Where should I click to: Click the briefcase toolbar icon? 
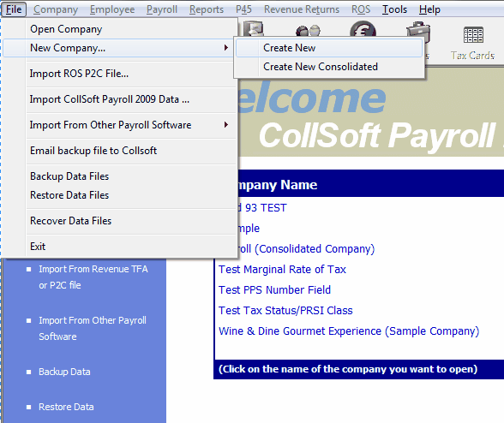418,32
